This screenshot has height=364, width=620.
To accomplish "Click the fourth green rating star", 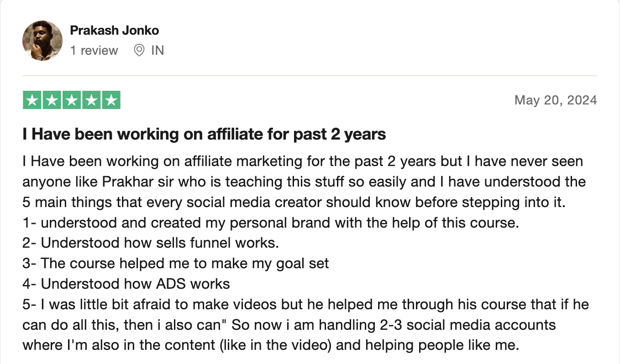I will [x=91, y=100].
